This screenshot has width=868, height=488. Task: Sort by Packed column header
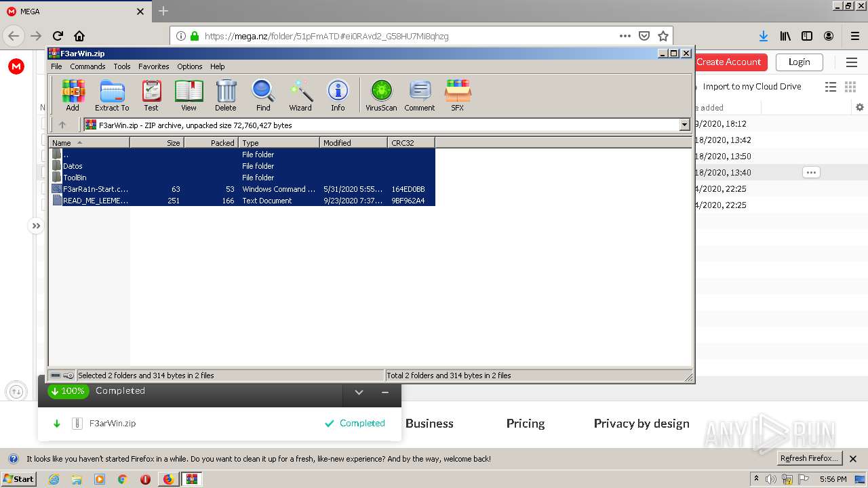211,142
